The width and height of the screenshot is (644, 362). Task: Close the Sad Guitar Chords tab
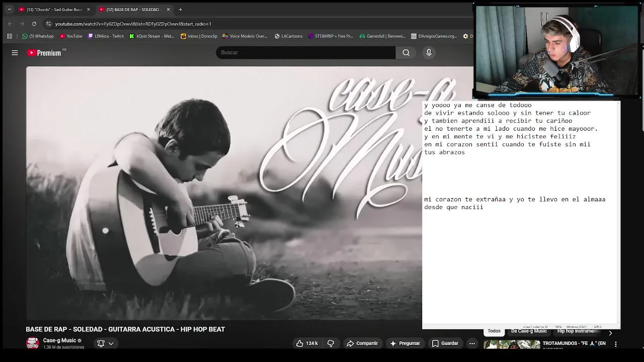point(89,9)
